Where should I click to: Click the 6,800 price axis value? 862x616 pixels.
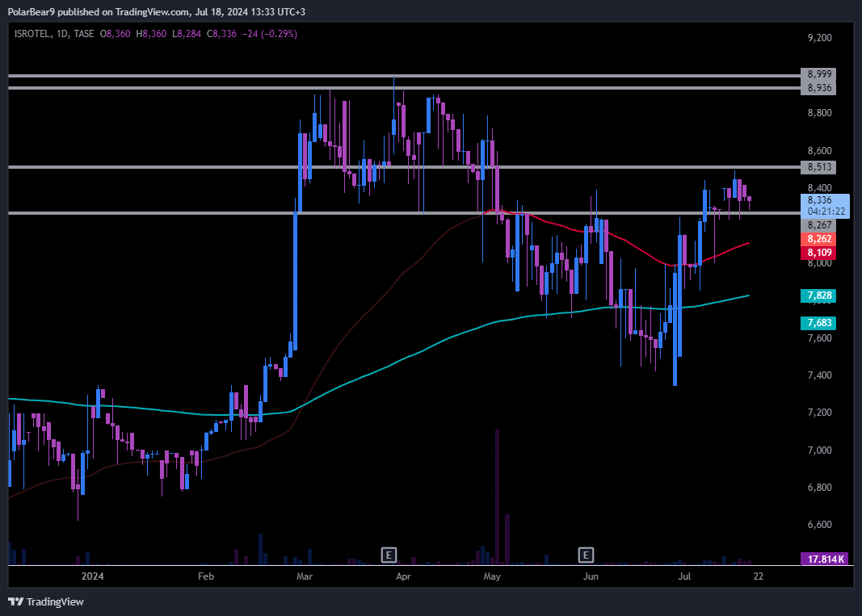819,488
